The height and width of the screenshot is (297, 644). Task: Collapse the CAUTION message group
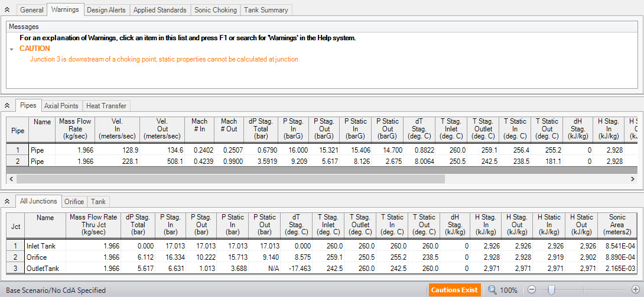(x=11, y=49)
